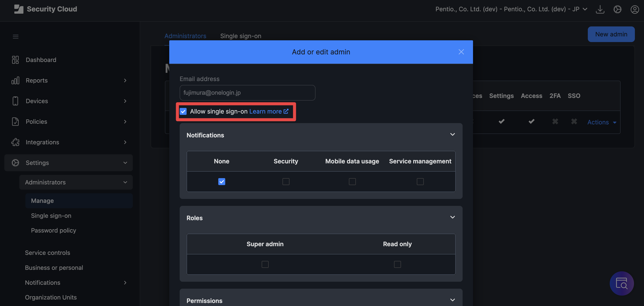Expand the Reports sidebar chevron

pyautogui.click(x=125, y=80)
